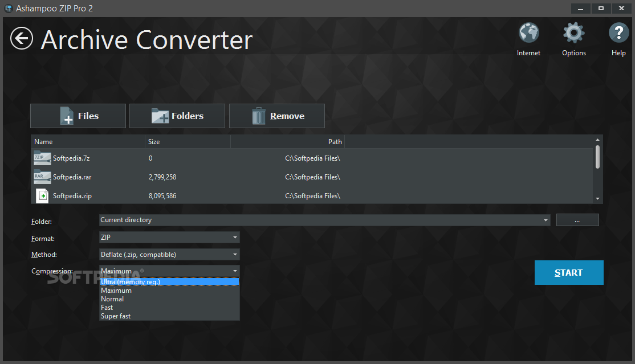Maximize the Ashampoo ZIP Pro window
Screen dimensions: 635x364
[601, 8]
